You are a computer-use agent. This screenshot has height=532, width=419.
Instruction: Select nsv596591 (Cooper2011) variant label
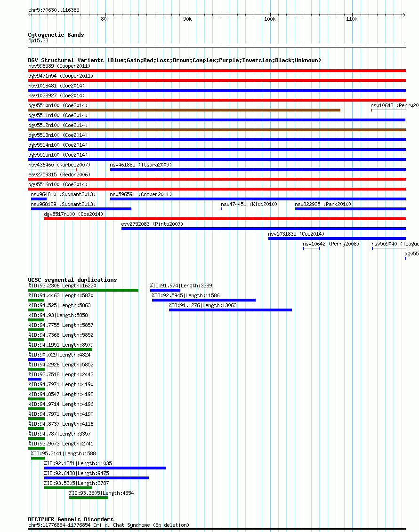pos(141,194)
